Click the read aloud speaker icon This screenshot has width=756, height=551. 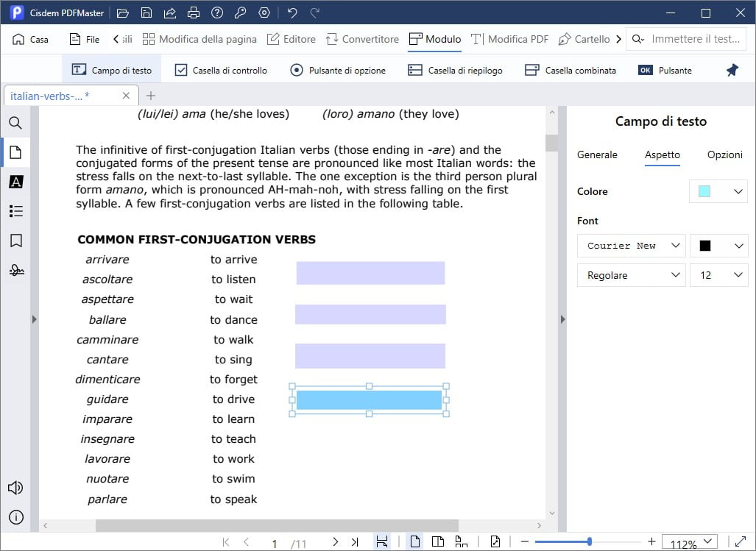tap(15, 487)
